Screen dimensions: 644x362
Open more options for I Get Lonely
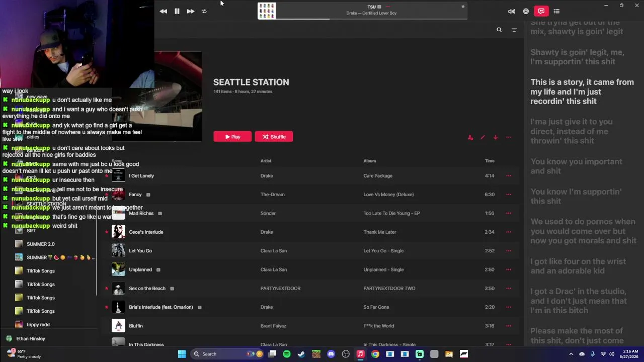509,176
